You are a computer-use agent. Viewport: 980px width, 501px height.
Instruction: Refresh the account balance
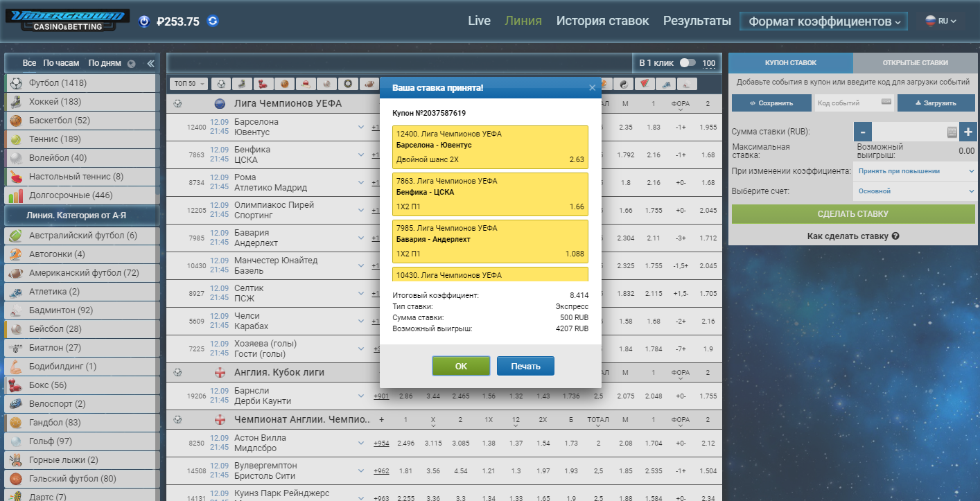click(x=213, y=21)
